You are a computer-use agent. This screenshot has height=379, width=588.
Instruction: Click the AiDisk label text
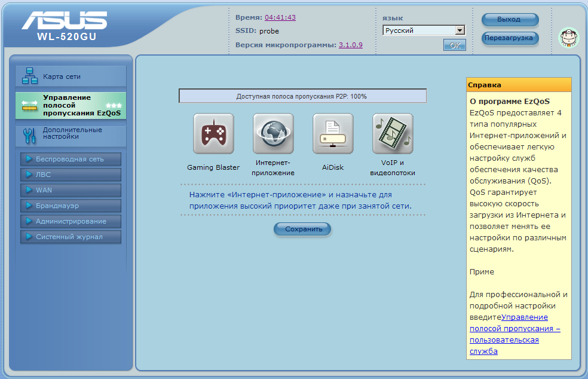(x=333, y=167)
